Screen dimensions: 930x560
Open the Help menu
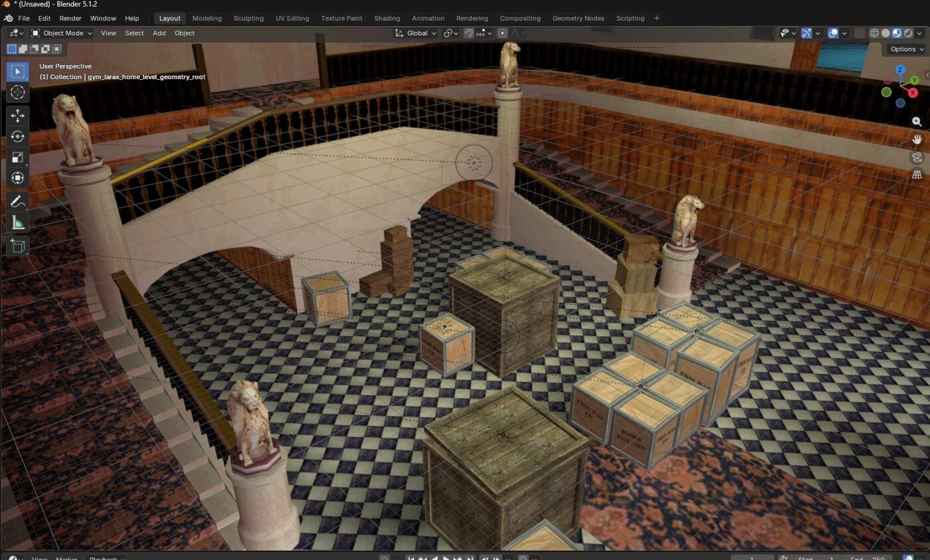click(132, 18)
